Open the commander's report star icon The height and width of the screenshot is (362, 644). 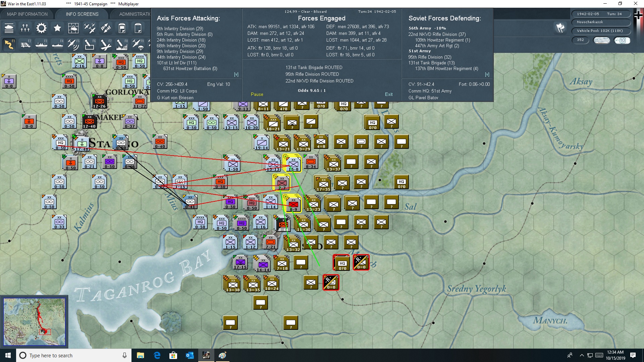(57, 28)
